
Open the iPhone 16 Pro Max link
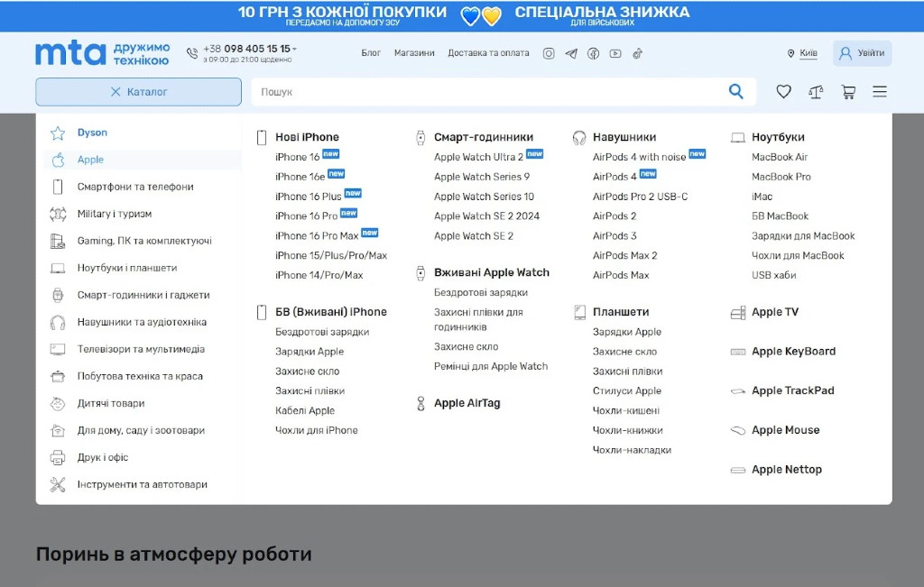pyautogui.click(x=317, y=236)
